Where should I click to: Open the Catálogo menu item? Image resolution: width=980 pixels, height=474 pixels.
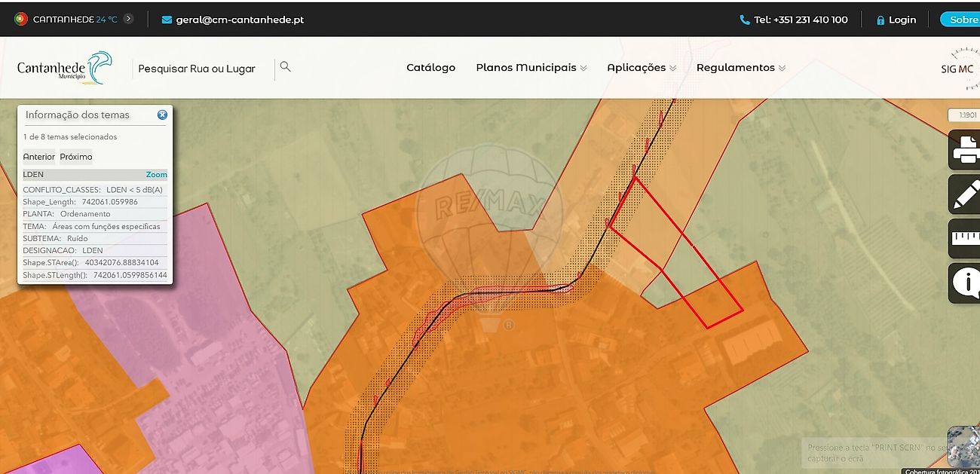430,68
